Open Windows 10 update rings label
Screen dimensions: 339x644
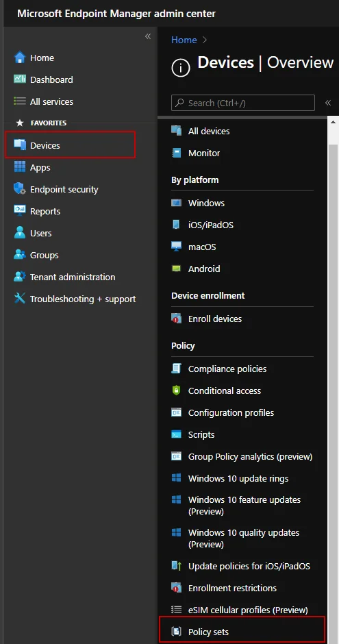point(238,478)
